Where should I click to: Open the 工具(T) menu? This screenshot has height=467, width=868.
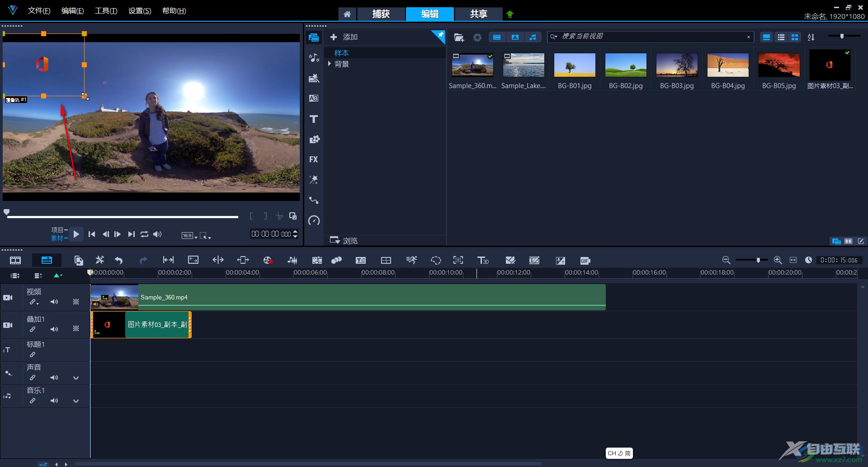(x=106, y=10)
